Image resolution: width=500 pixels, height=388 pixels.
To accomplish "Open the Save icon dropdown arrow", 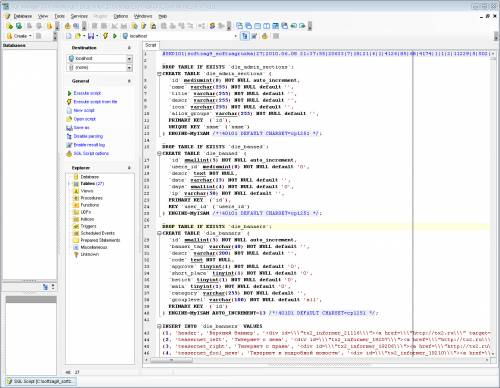I will 97,36.
